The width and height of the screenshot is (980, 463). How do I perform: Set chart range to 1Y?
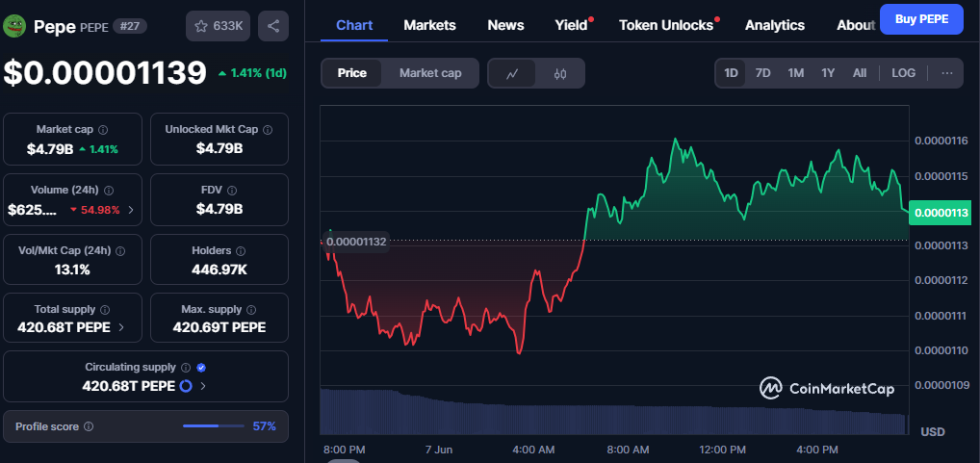(828, 73)
